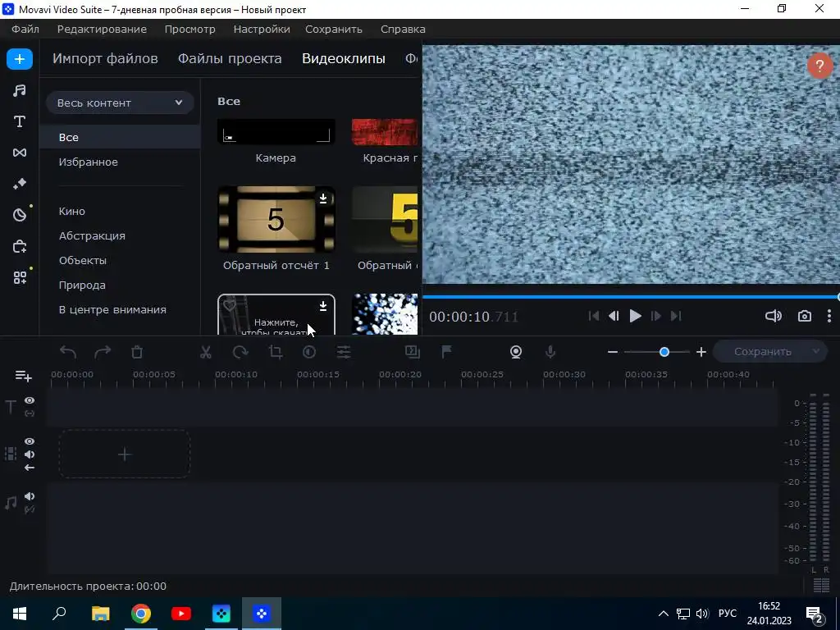Open clip properties sliders icon

(x=344, y=352)
